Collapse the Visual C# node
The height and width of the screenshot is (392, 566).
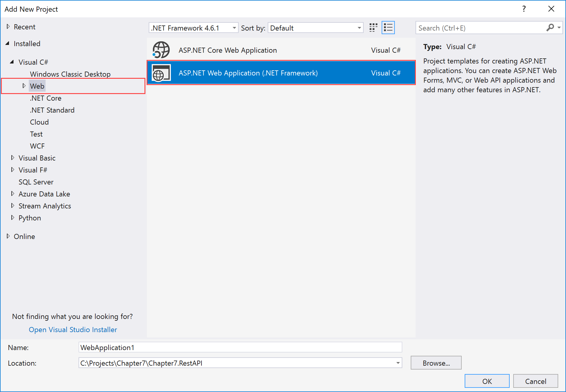point(12,62)
